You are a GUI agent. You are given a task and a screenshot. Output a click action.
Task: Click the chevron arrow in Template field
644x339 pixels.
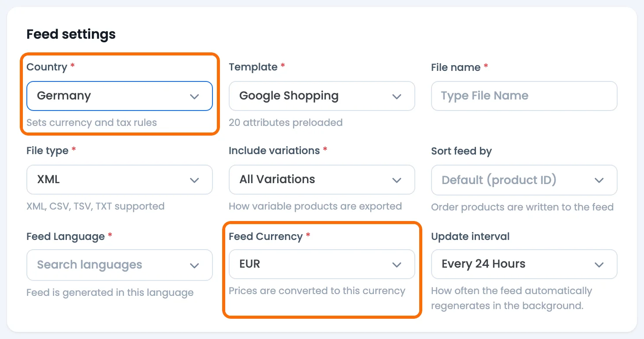[x=397, y=96]
